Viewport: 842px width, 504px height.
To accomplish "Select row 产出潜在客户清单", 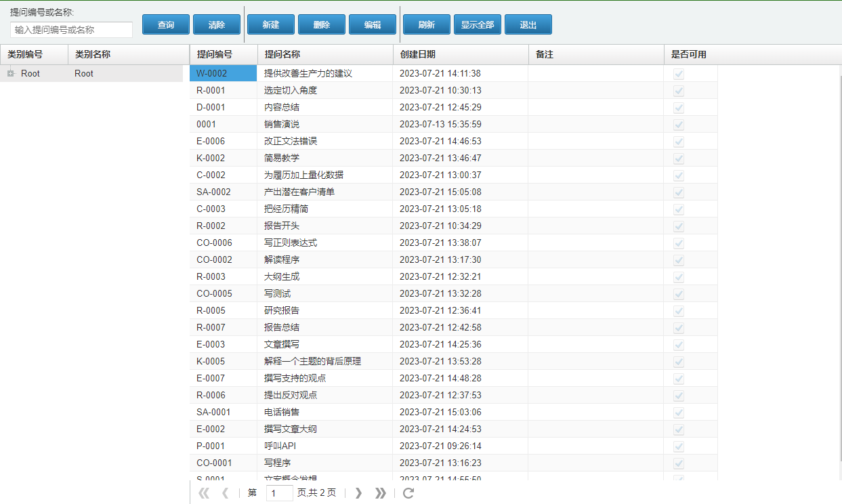I will pos(454,192).
